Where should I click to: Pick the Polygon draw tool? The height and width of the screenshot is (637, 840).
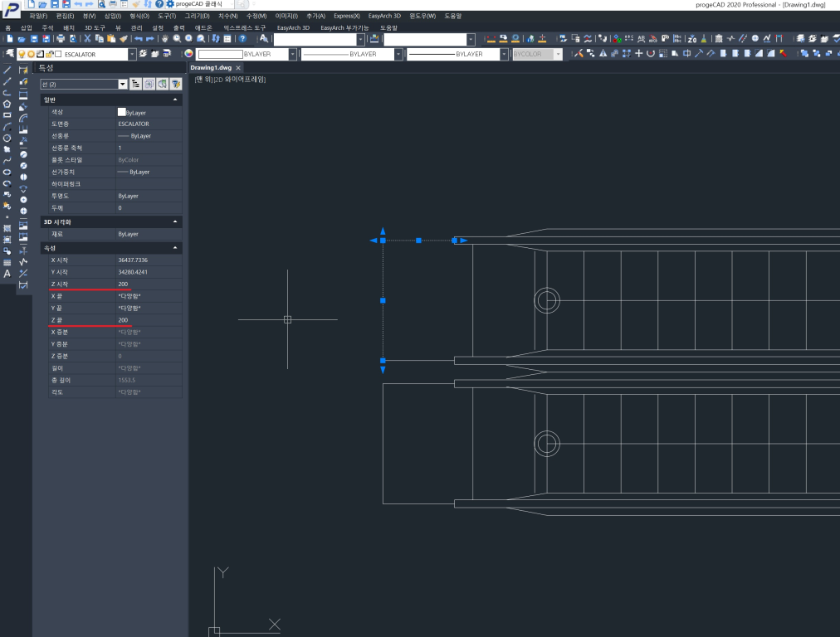7,104
